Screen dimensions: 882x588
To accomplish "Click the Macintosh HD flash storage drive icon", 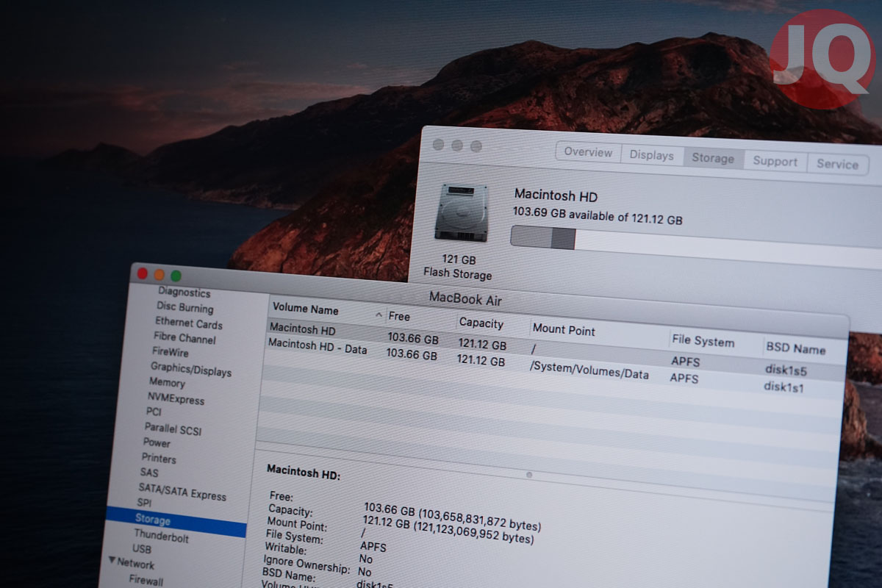I will coord(461,212).
